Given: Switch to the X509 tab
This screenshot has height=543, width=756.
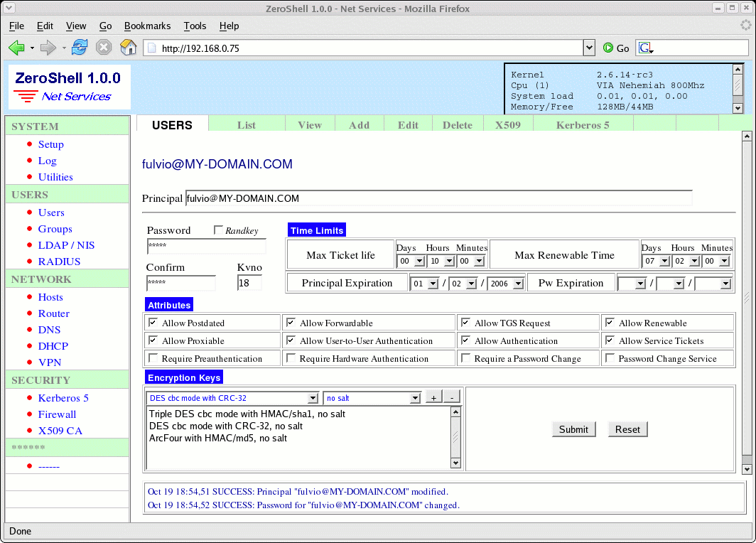Looking at the screenshot, I should click(x=508, y=125).
